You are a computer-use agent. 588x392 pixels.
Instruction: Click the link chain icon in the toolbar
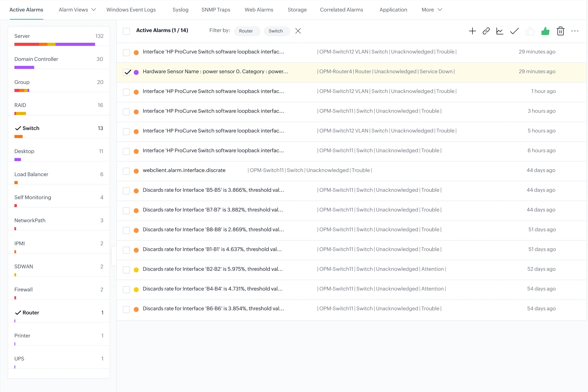[x=486, y=31]
